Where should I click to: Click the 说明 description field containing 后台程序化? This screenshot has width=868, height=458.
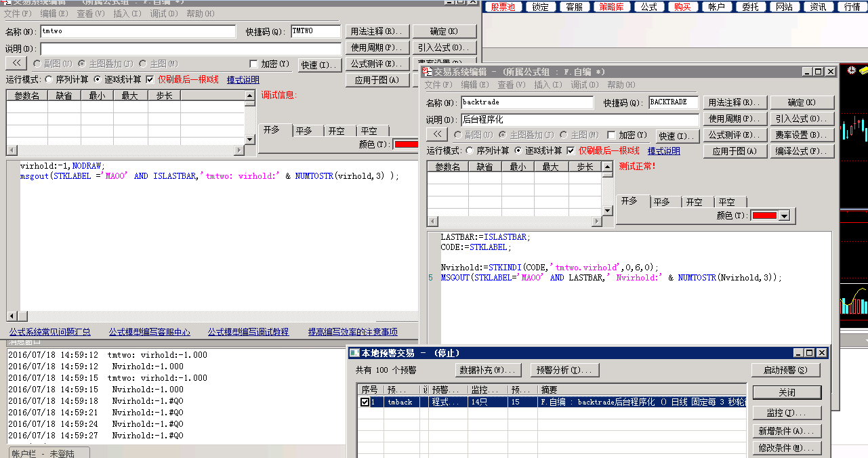579,119
